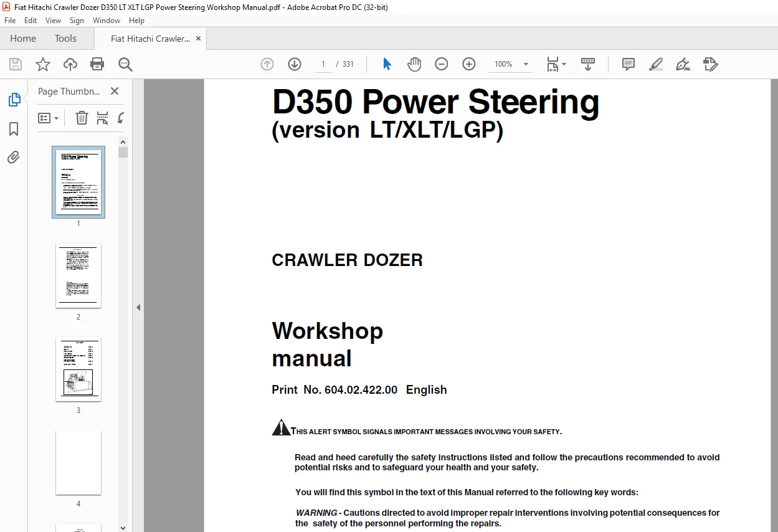This screenshot has width=778, height=532.
Task: Close the Fiat Hitachi document tab
Action: click(x=198, y=39)
